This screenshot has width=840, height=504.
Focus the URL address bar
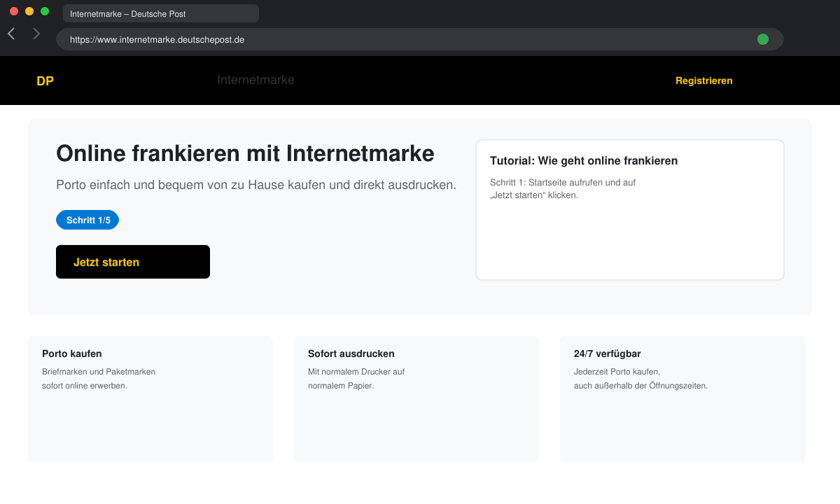tap(420, 39)
